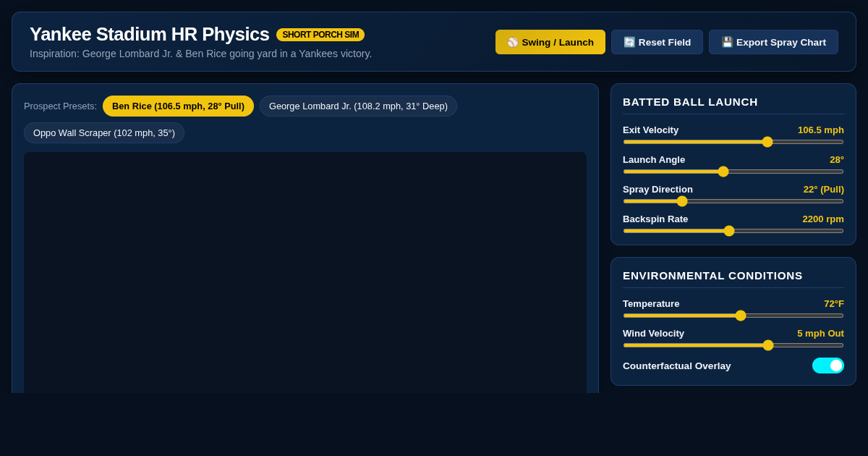Adjust the Launch Angle slider

pyautogui.click(x=733, y=172)
